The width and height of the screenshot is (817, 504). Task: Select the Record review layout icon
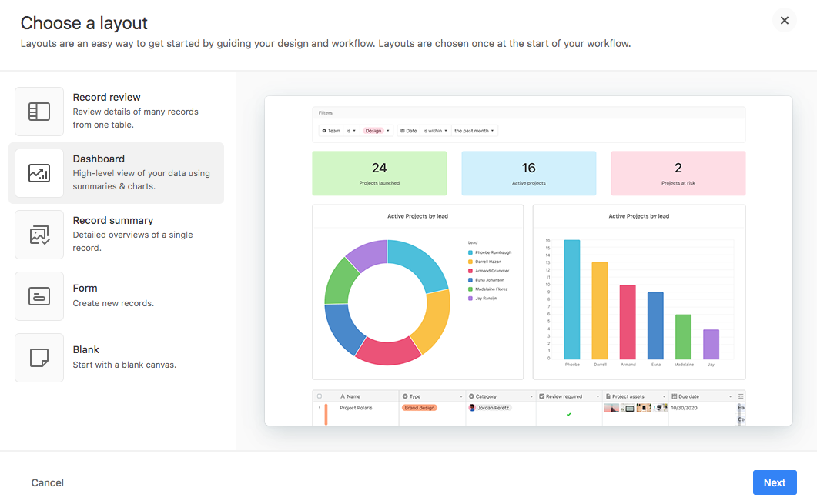tap(39, 111)
